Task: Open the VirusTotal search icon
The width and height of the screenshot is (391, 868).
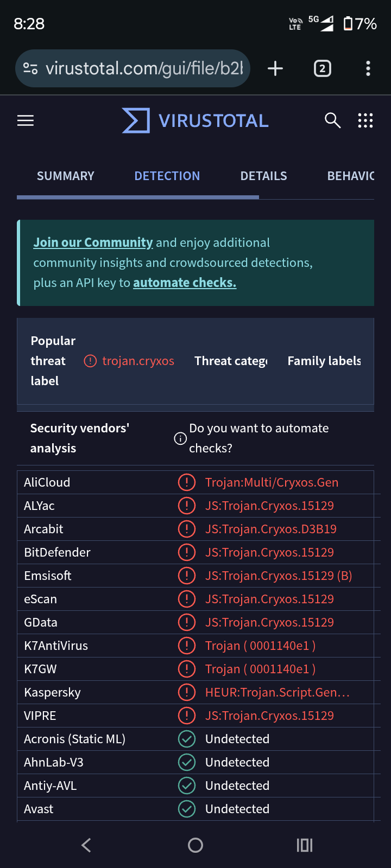Action: 332,120
